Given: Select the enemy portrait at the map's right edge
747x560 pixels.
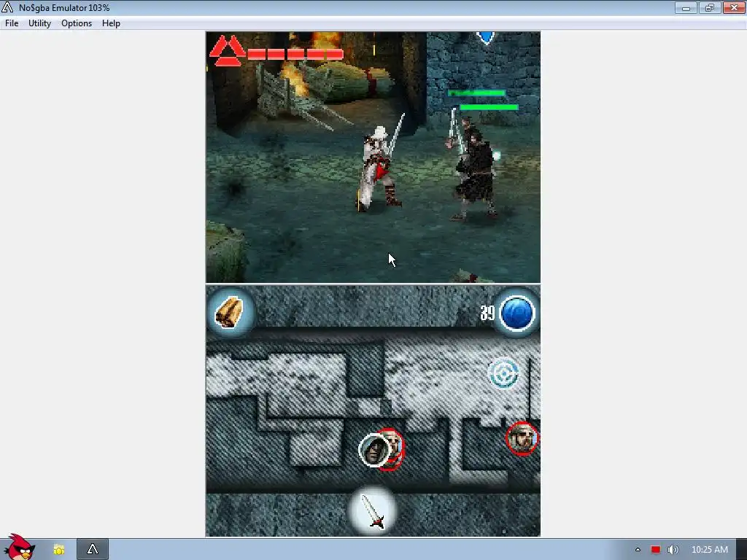Looking at the screenshot, I should (522, 438).
